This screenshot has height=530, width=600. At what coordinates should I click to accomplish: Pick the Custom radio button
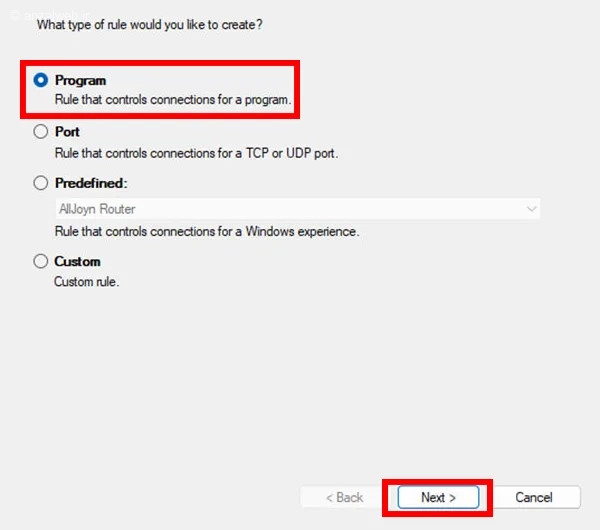point(41,261)
